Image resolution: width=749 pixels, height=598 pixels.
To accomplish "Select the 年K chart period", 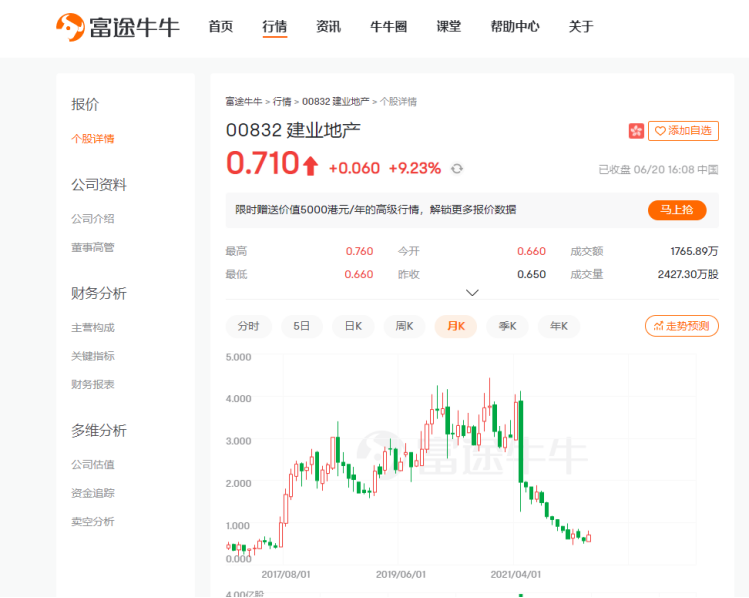I will pyautogui.click(x=558, y=326).
